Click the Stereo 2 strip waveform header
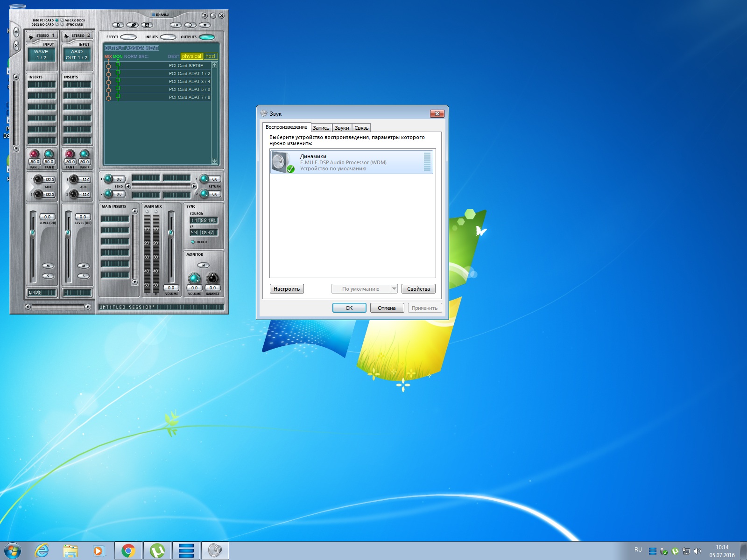The height and width of the screenshot is (560, 747). (x=78, y=35)
